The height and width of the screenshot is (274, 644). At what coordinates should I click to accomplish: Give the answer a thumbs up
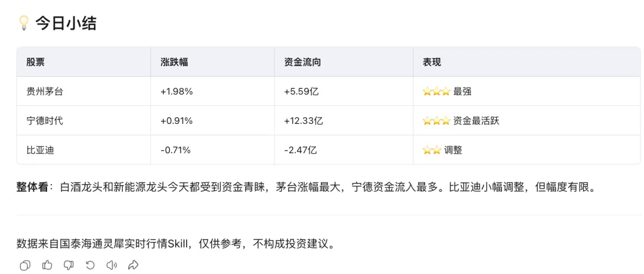coord(47,265)
